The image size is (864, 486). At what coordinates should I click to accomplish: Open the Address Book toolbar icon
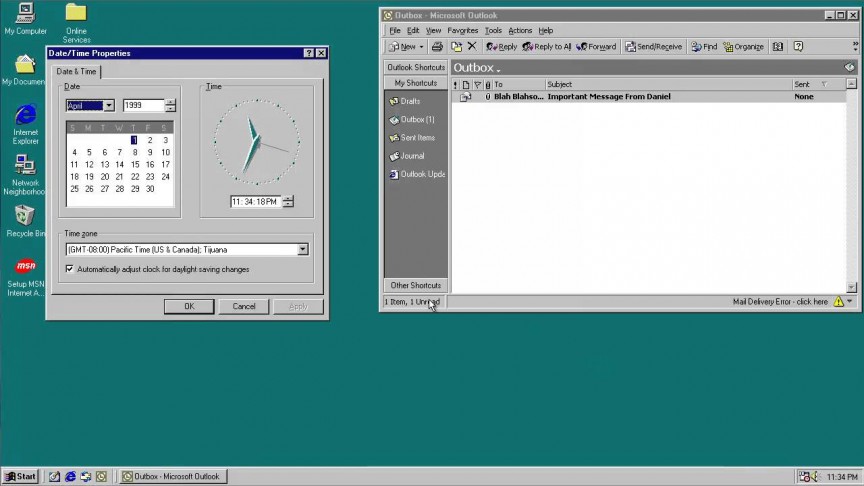tap(779, 47)
